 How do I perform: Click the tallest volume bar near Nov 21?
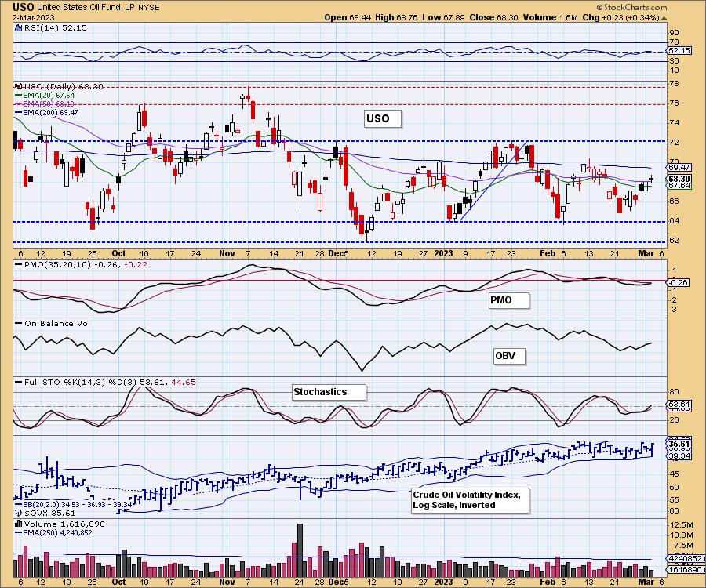[300, 550]
